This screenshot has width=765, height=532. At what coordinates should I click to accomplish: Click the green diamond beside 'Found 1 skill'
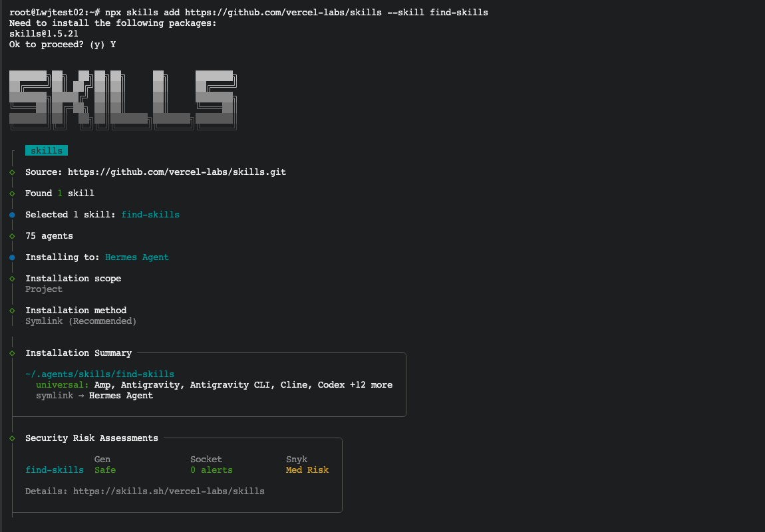tap(12, 194)
